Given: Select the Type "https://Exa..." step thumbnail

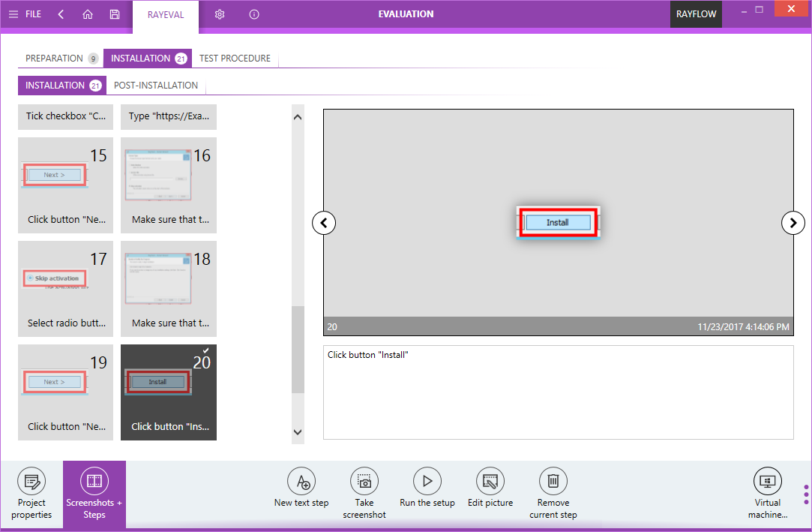Looking at the screenshot, I should 169,116.
